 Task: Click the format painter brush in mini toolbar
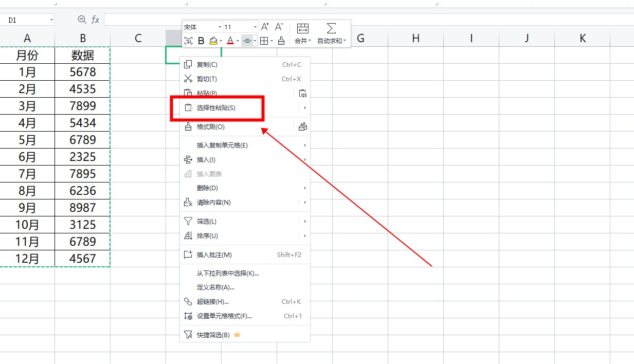[281, 41]
